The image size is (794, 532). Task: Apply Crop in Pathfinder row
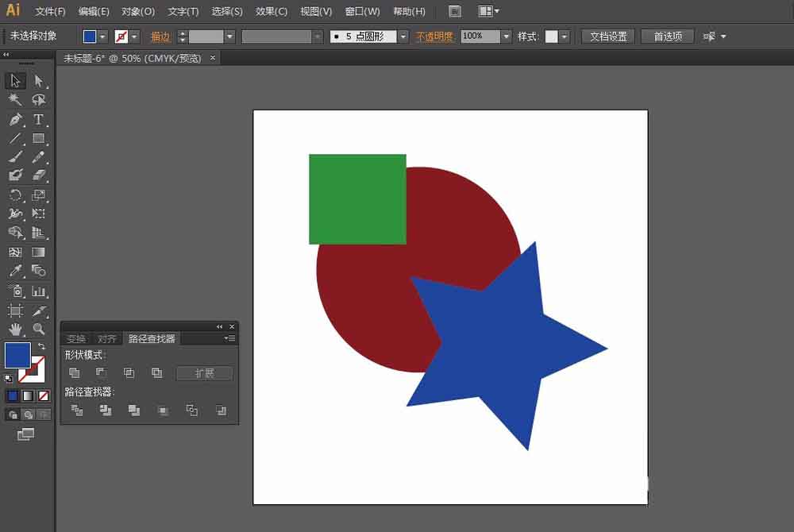163,410
